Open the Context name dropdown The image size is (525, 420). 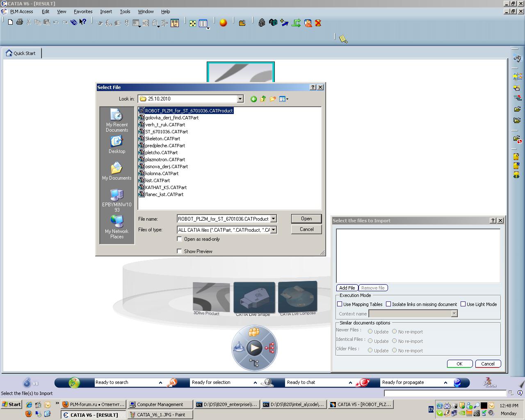click(454, 314)
